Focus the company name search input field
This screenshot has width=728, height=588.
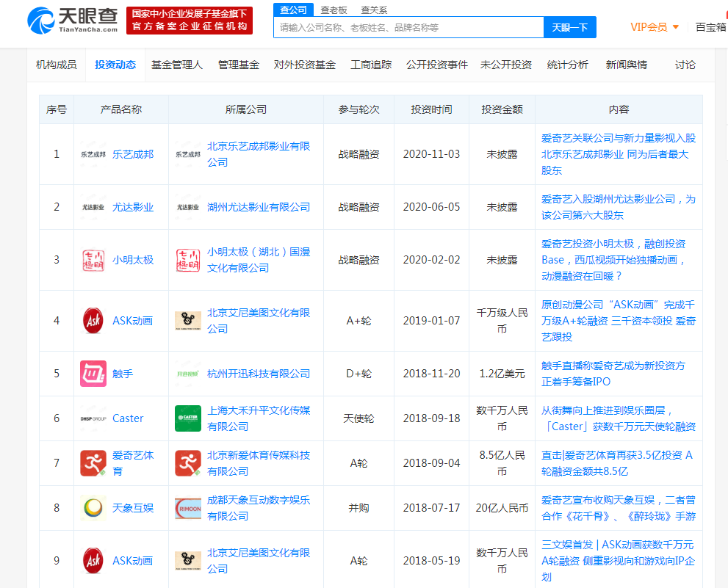tap(408, 27)
